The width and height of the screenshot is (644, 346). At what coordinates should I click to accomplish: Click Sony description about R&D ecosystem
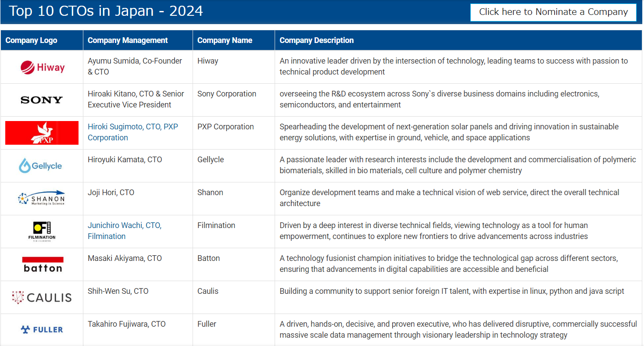point(440,99)
